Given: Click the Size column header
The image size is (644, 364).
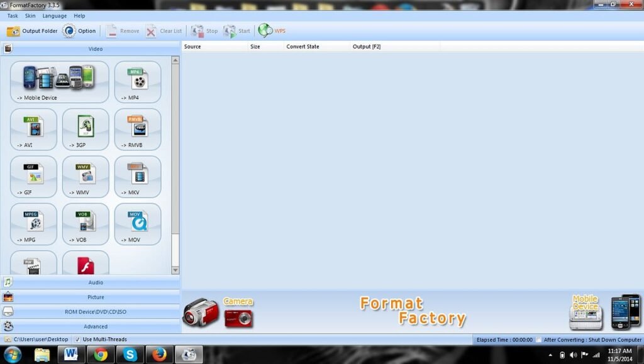Looking at the screenshot, I should (x=266, y=47).
